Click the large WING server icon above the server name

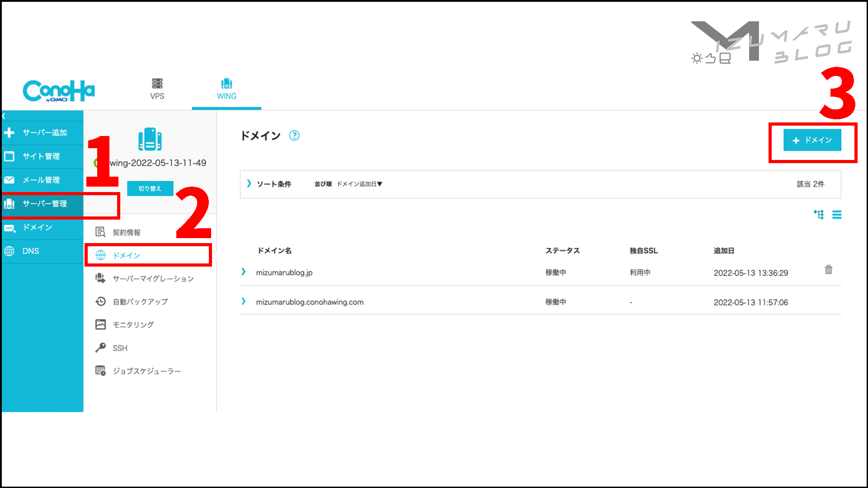pos(150,139)
